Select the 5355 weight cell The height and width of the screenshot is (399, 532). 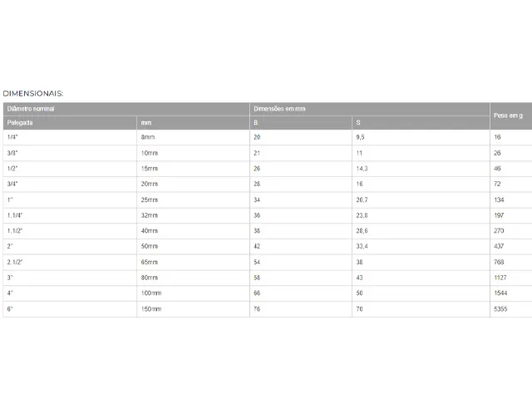pos(511,309)
